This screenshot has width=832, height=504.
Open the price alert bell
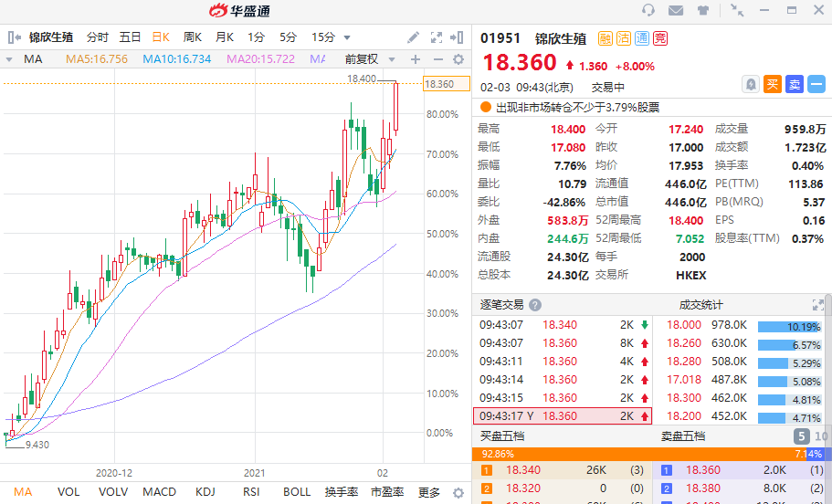click(751, 84)
